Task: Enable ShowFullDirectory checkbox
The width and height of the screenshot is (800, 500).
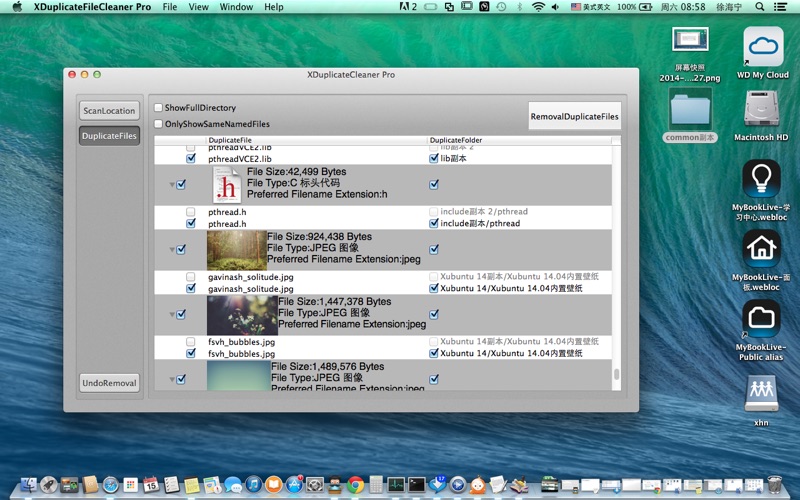Action: [x=159, y=108]
